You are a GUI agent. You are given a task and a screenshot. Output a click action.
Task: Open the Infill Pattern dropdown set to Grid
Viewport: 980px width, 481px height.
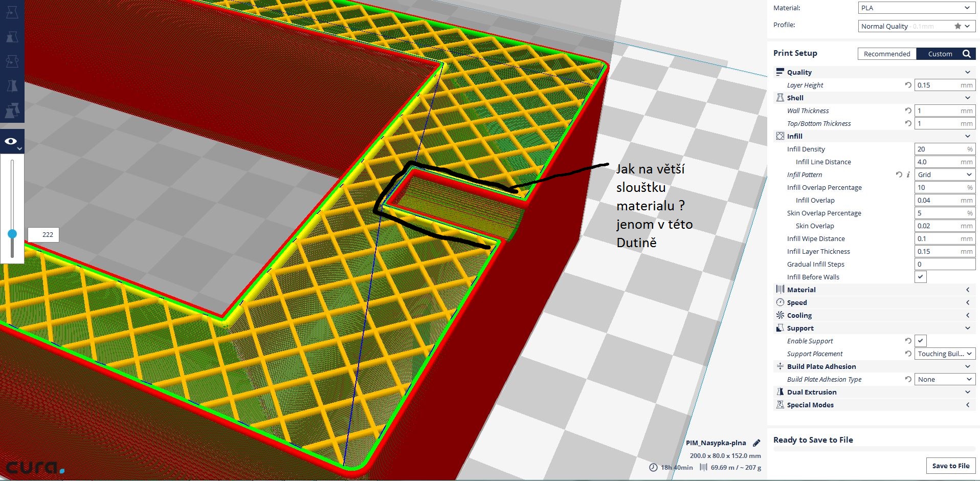click(x=944, y=174)
